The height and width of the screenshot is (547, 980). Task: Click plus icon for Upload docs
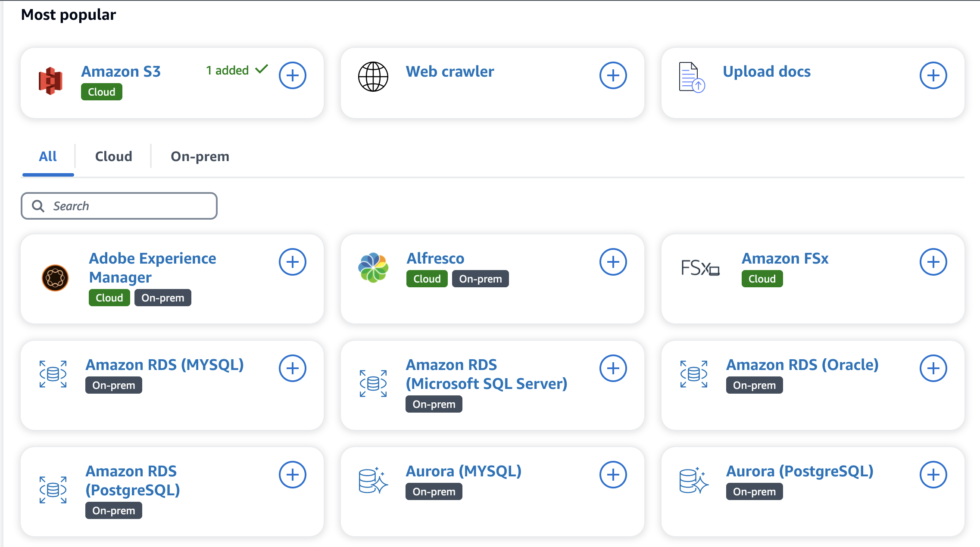[x=933, y=76]
